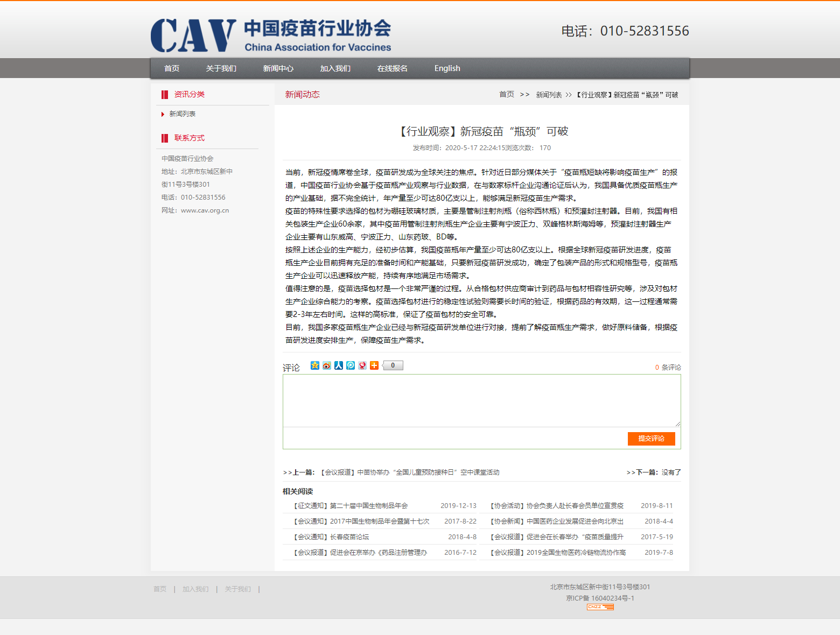
Task: Share article via Tencent Weibo icon
Action: pyautogui.click(x=351, y=365)
